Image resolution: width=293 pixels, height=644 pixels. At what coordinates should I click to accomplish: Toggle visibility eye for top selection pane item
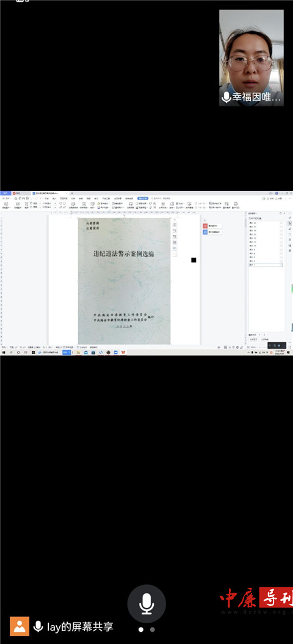[x=281, y=223]
